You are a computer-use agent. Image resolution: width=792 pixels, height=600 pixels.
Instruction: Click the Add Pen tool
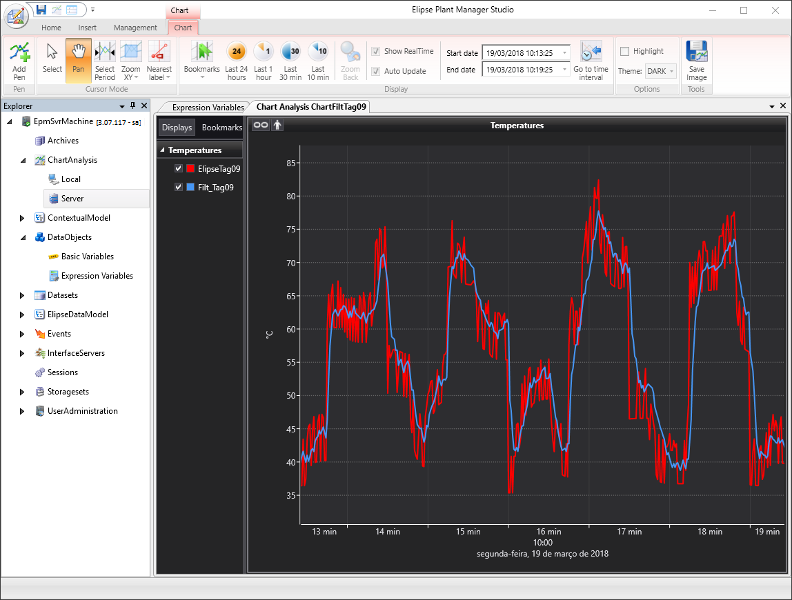19,61
